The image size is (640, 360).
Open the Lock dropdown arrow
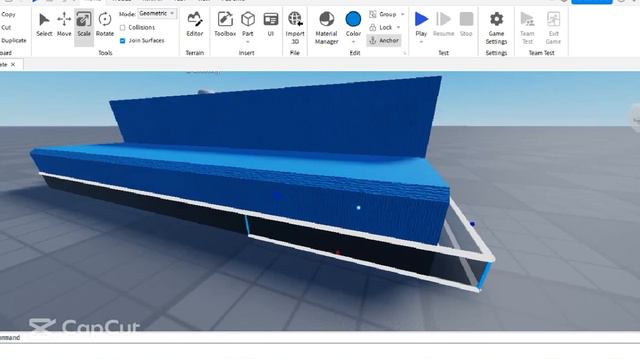point(398,27)
